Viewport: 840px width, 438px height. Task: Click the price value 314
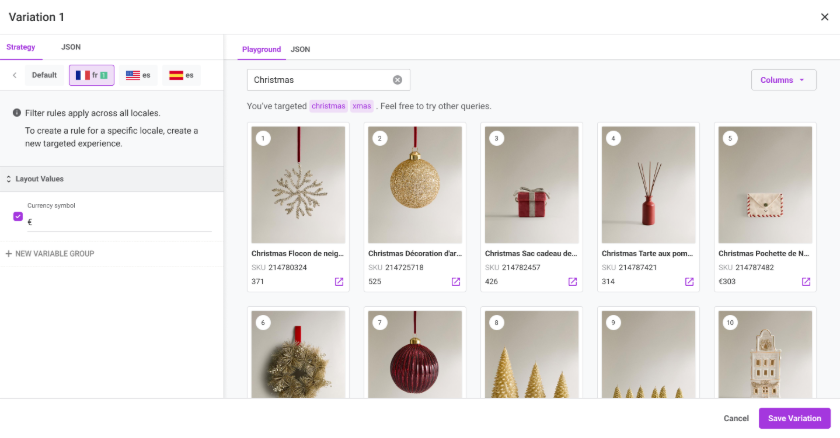608,282
